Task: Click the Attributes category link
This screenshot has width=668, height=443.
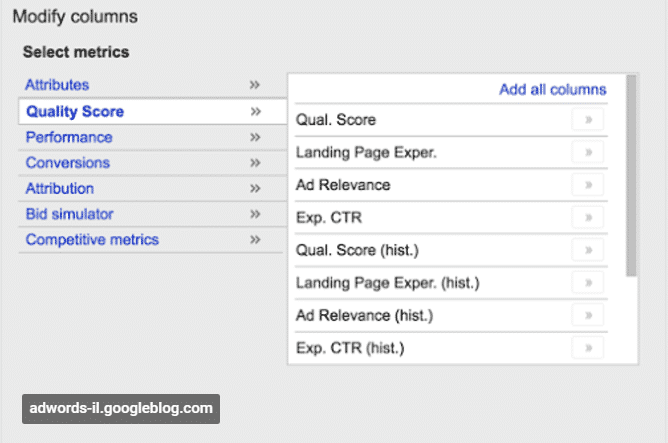Action: (x=57, y=85)
